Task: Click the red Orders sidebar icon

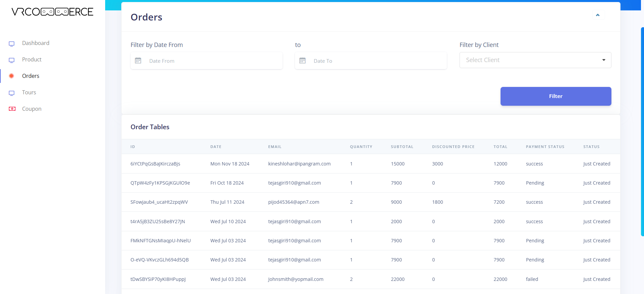Action: point(11,76)
